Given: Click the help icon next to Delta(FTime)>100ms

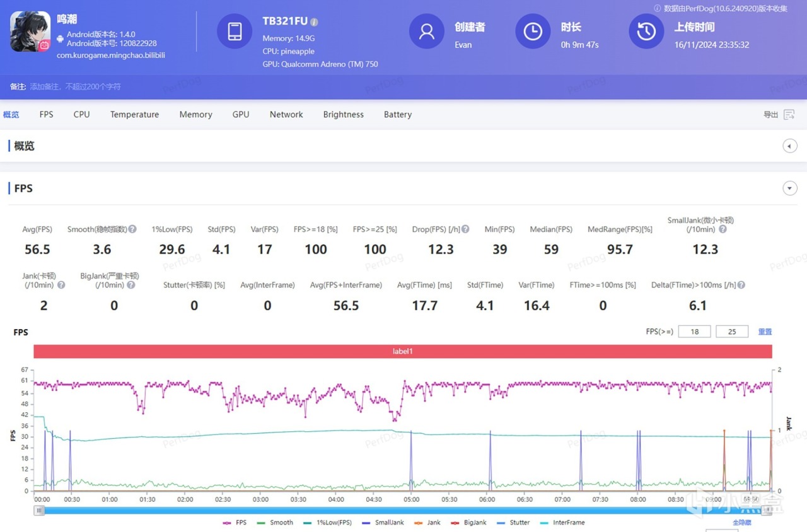Looking at the screenshot, I should point(741,285).
